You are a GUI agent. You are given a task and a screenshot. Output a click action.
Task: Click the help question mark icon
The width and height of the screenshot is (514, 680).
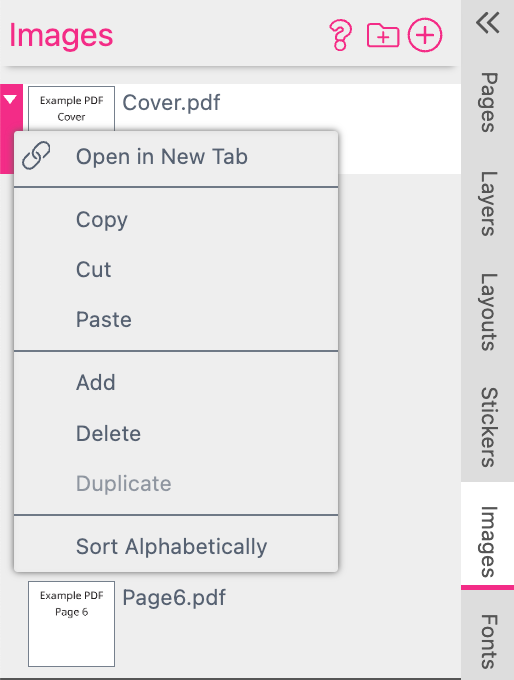pos(340,35)
